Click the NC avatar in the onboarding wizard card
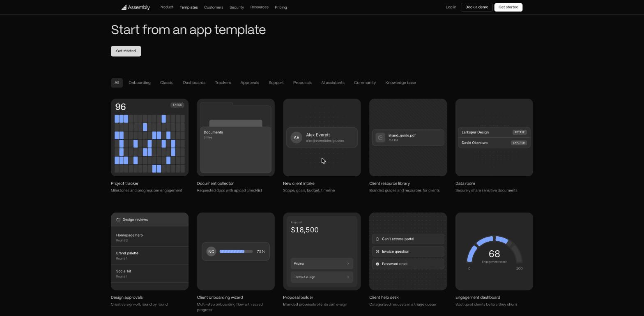Image resolution: width=644 pixels, height=316 pixels. (x=211, y=251)
